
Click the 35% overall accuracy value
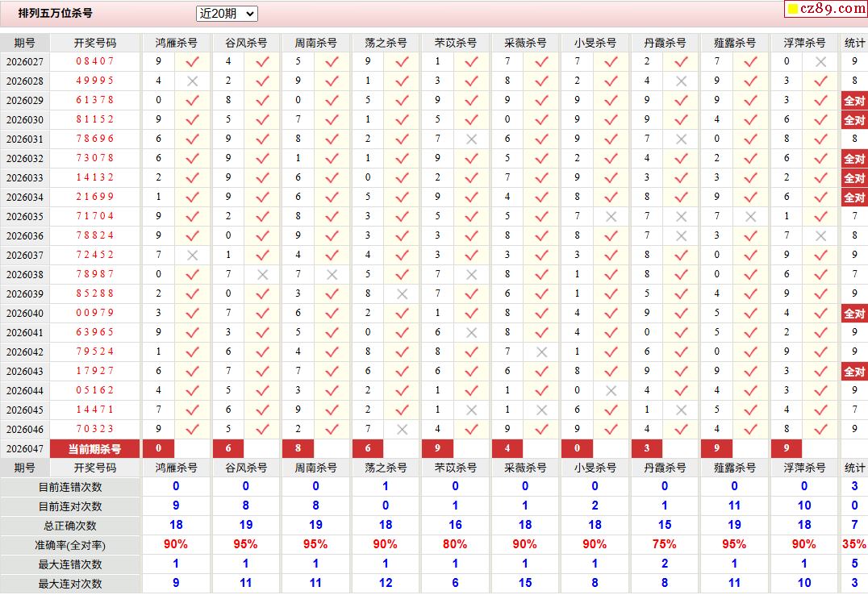click(x=854, y=545)
